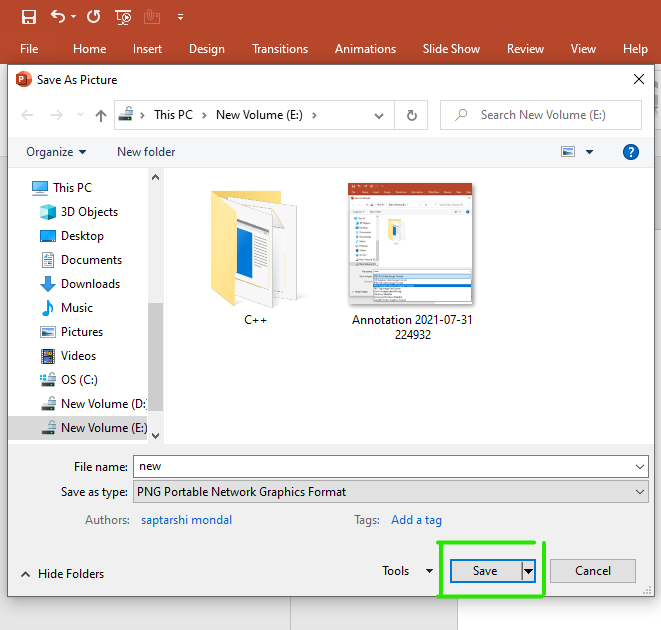The image size is (661, 630).
Task: Click the Change your view icon
Action: 568,152
